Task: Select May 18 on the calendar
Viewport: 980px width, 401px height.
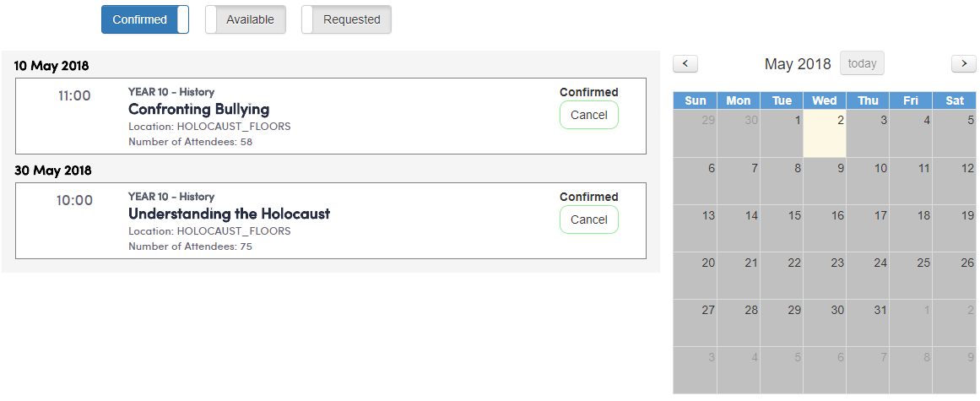Action: click(911, 228)
